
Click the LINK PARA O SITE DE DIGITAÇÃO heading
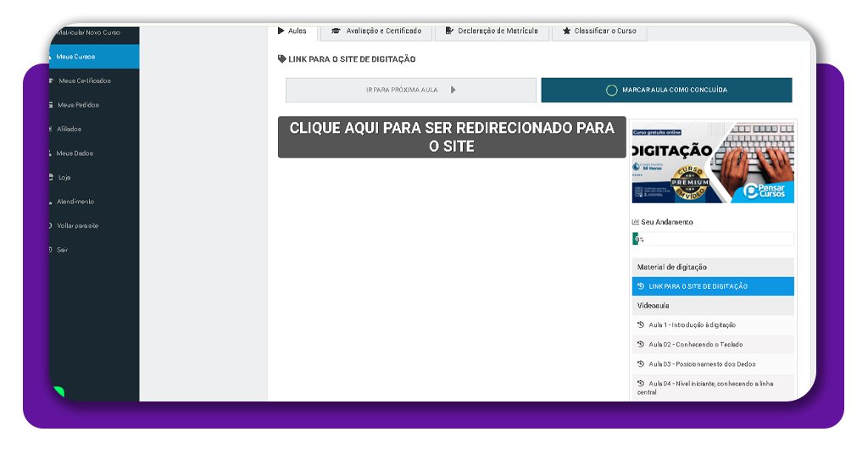pyautogui.click(x=352, y=59)
